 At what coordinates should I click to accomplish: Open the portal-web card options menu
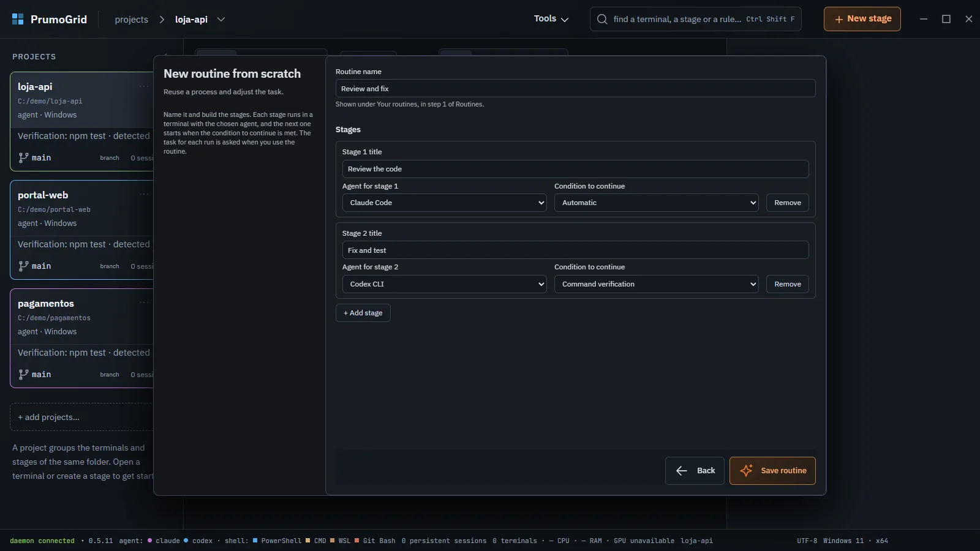pyautogui.click(x=144, y=195)
